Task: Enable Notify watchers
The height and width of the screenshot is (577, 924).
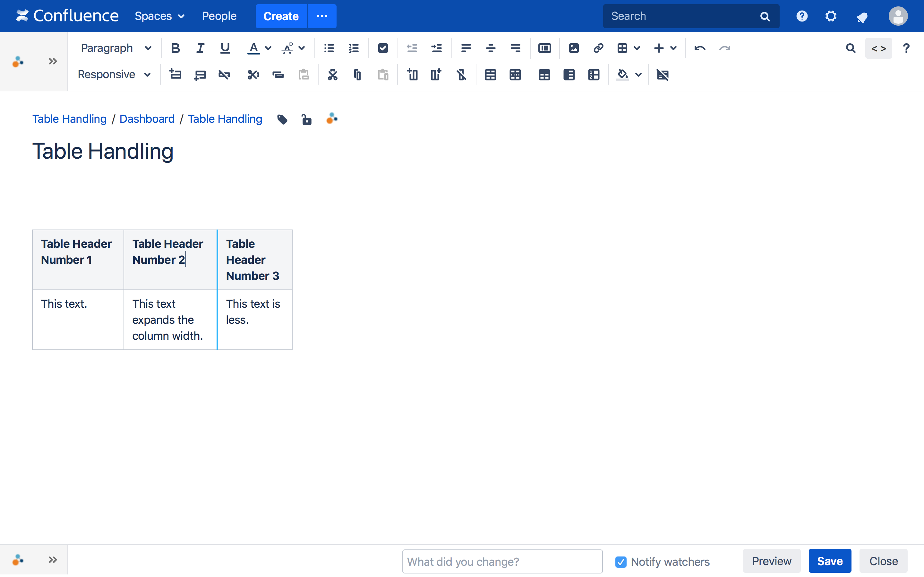Action: pos(621,561)
